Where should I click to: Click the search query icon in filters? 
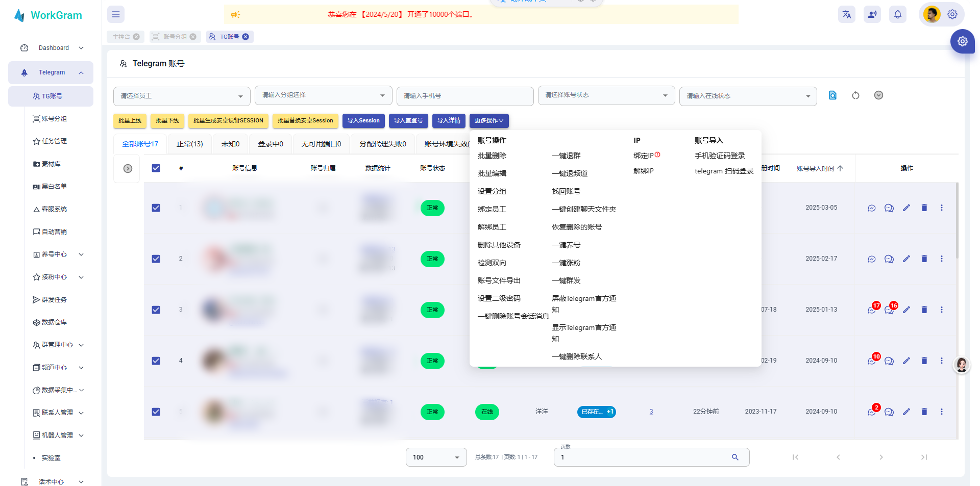tap(832, 95)
